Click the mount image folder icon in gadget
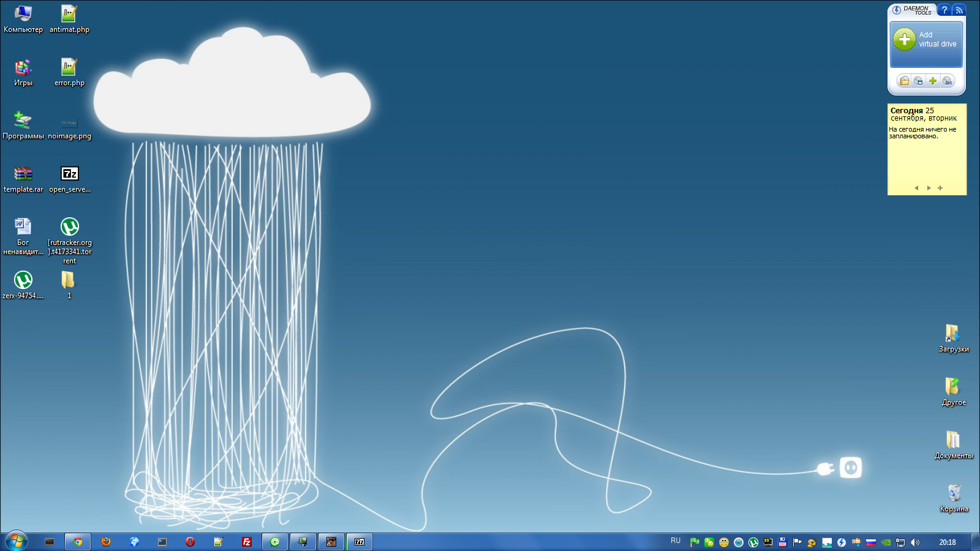This screenshot has height=551, width=980. point(904,81)
